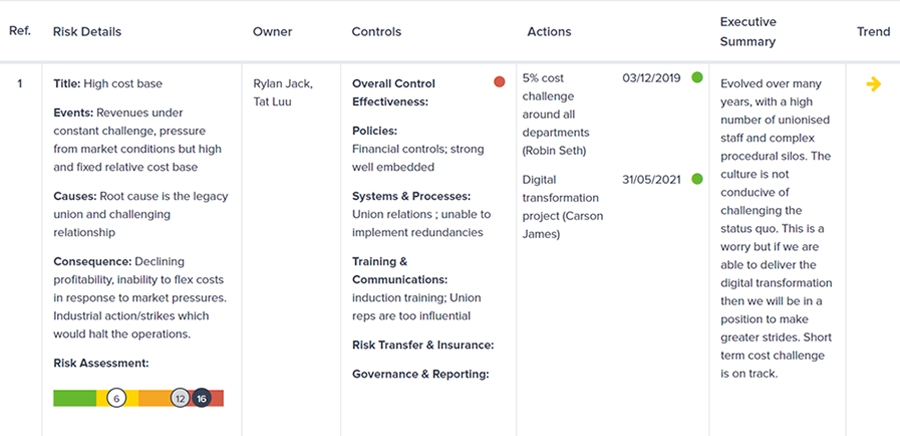Viewport: 900px width, 436px height.
Task: Open the 'Digital transformation project' action
Action: [x=562, y=207]
